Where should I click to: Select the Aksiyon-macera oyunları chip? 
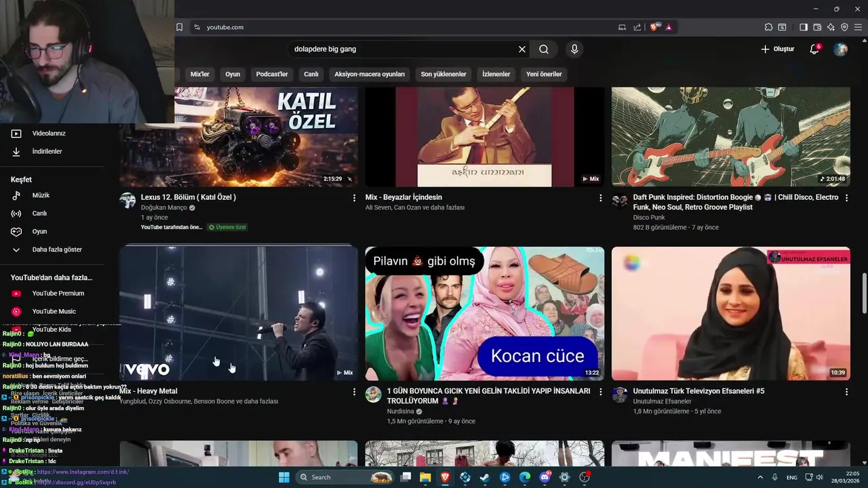click(x=370, y=74)
